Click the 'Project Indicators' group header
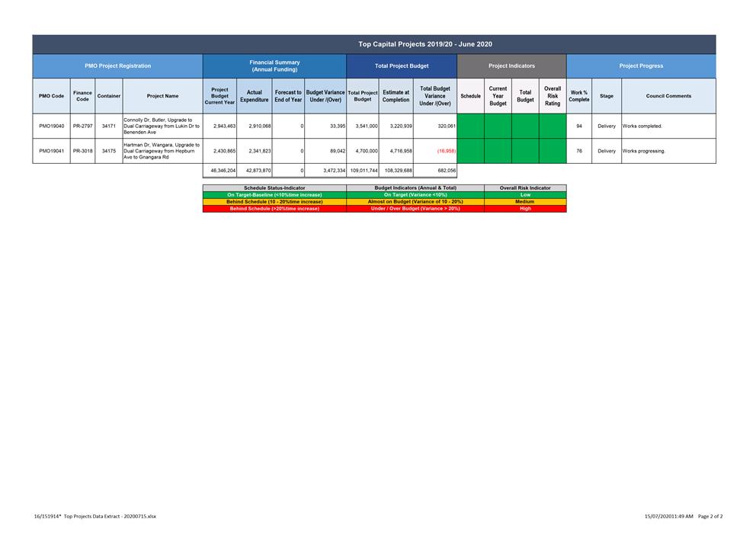 (511, 66)
